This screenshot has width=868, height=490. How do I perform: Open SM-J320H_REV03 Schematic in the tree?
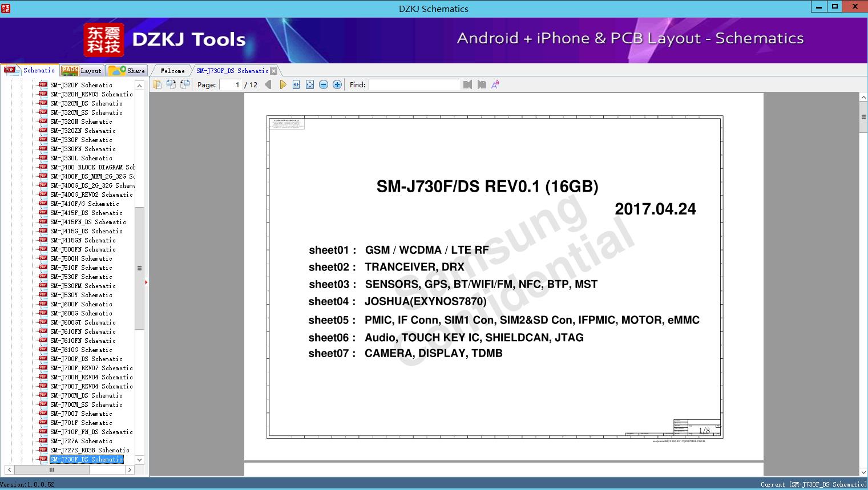(91, 94)
